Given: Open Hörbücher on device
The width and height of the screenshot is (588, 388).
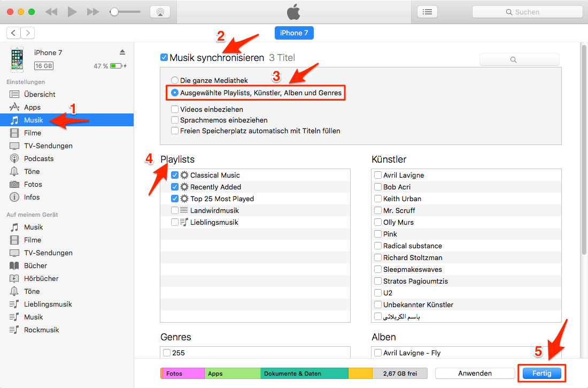Looking at the screenshot, I should pyautogui.click(x=67, y=278).
